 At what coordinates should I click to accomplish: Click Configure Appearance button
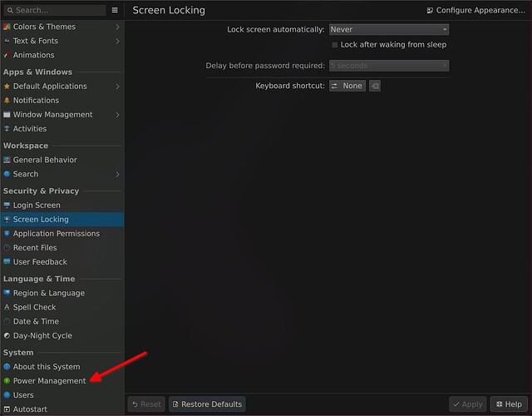click(475, 10)
